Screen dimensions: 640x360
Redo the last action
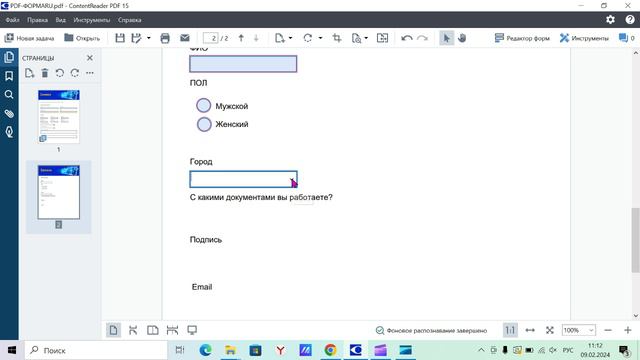422,38
